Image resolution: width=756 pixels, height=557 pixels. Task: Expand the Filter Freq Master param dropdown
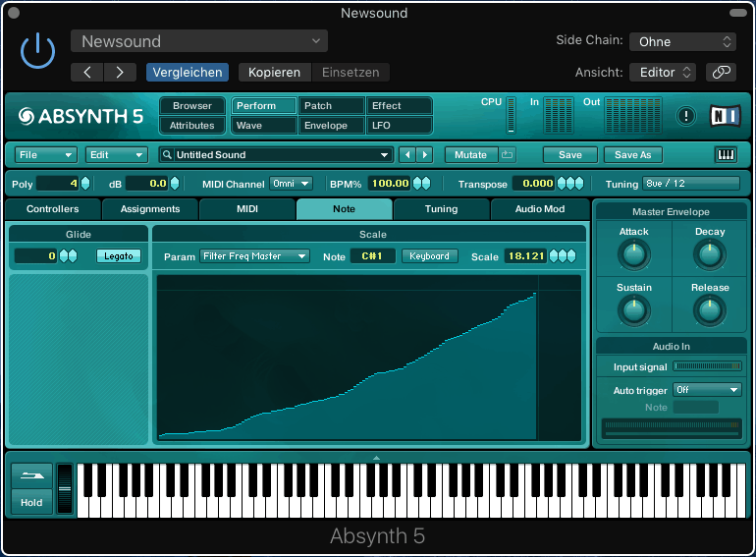[254, 256]
